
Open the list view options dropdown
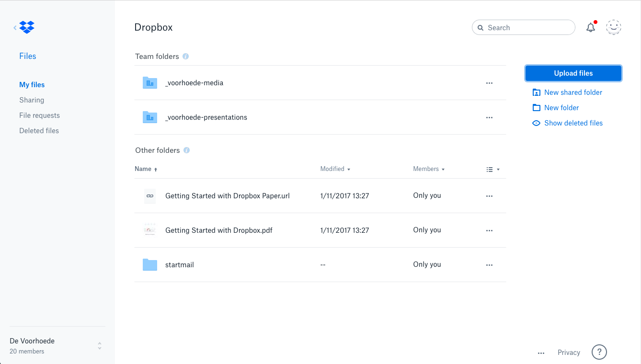tap(492, 170)
